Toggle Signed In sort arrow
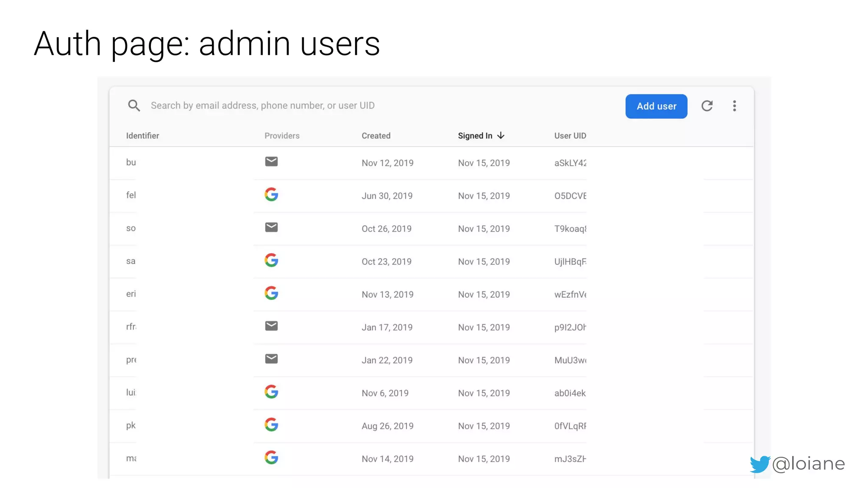Viewport: 868px width, 488px height. click(x=501, y=136)
